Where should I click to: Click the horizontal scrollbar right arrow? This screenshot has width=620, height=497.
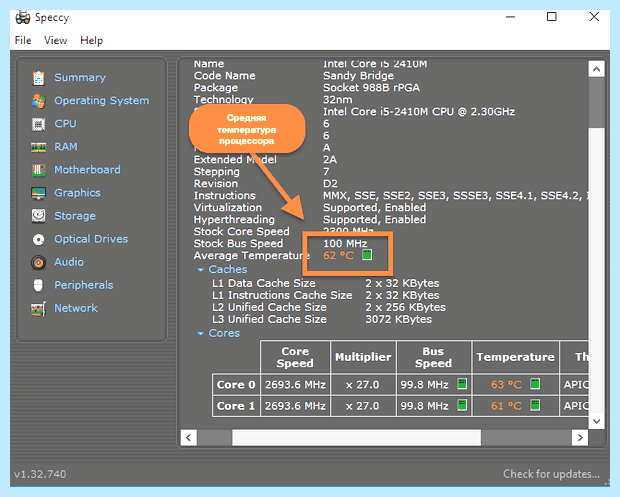(580, 438)
